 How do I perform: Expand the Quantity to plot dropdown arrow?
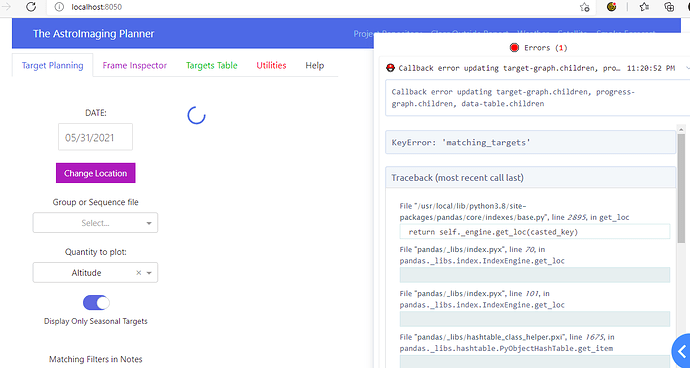pos(149,273)
